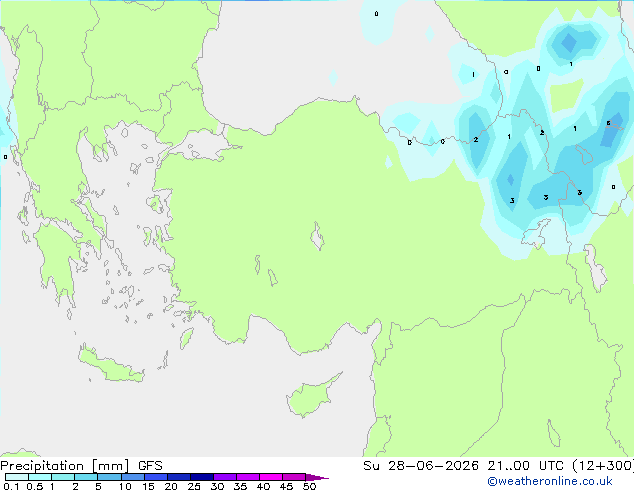Click the legend tick label '30'
Screen dimensions: 634x490
point(217,486)
